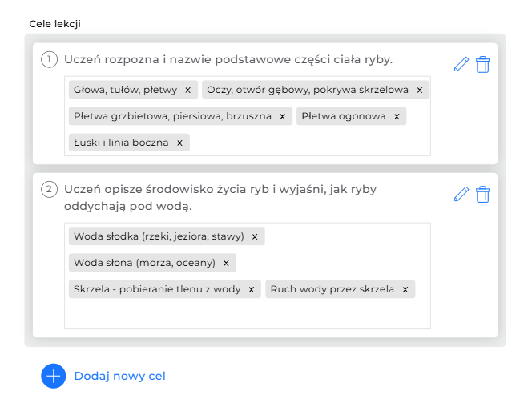The image size is (532, 399).
Task: Remove the 'Oczy, otwór gębowy, pokrywa skrzelowa' tag
Action: click(x=419, y=90)
